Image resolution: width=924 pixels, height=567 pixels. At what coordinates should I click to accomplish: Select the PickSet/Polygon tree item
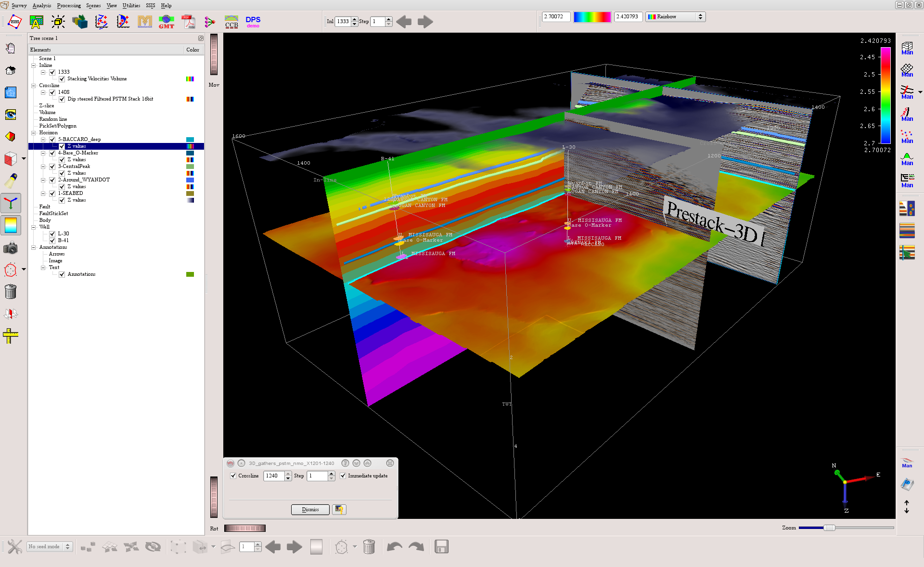[58, 126]
